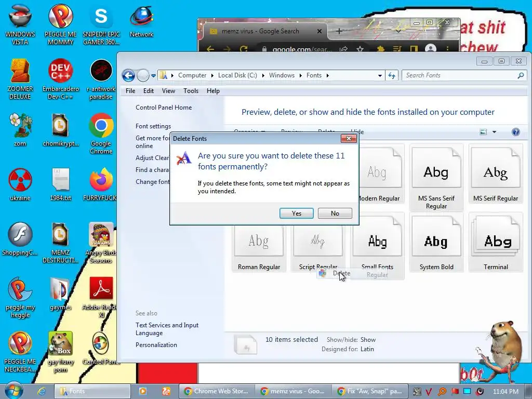The height and width of the screenshot is (399, 532).
Task: Select the Terminal font
Action: point(496,242)
